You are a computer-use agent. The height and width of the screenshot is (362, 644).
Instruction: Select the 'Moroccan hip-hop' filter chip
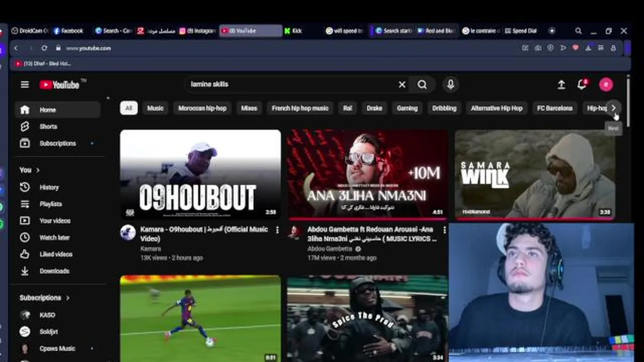pyautogui.click(x=202, y=108)
